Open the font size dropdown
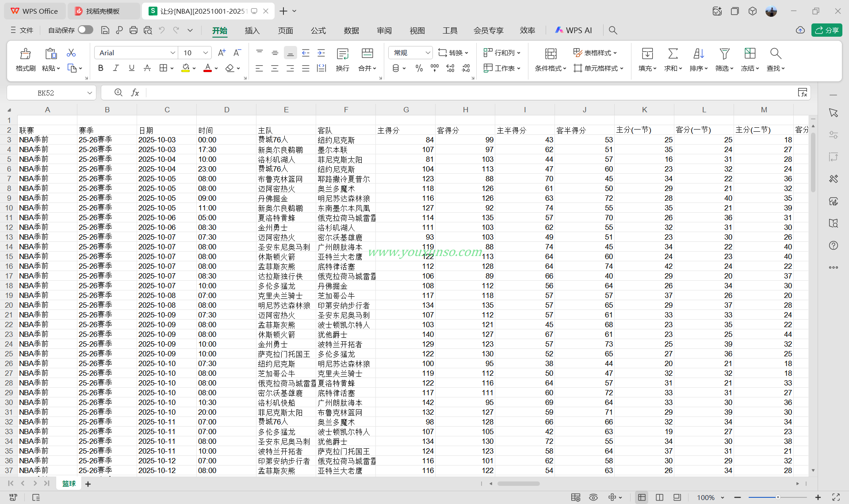 point(205,53)
